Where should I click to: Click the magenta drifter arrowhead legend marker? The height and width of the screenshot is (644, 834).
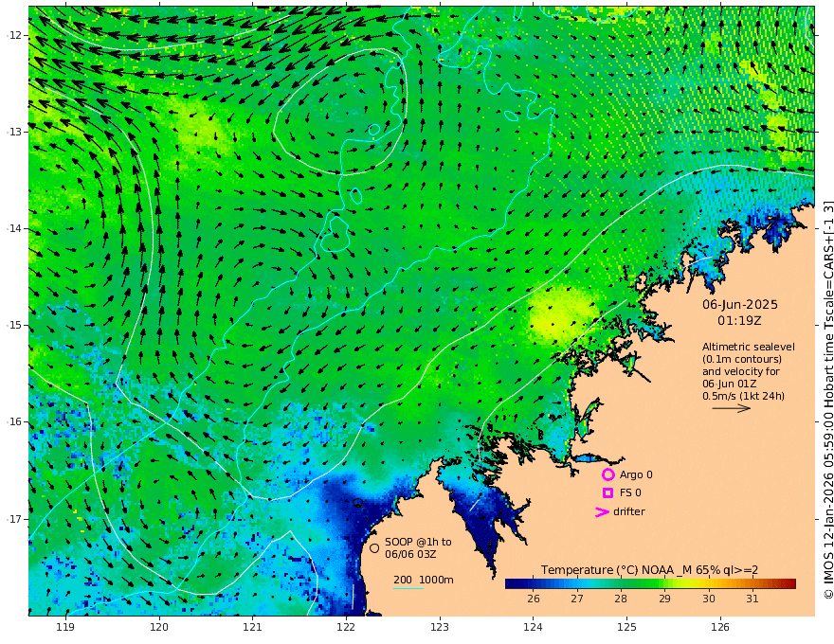point(602,512)
